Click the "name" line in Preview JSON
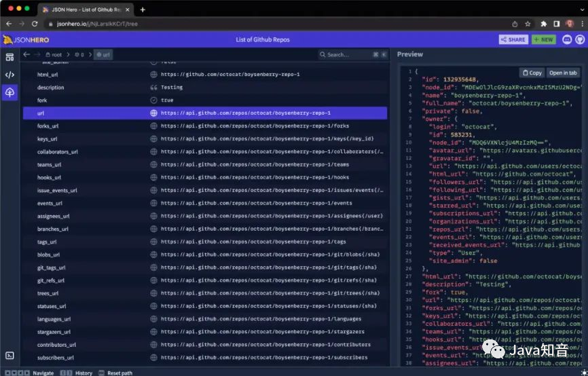The width and height of the screenshot is (588, 376). click(473, 95)
